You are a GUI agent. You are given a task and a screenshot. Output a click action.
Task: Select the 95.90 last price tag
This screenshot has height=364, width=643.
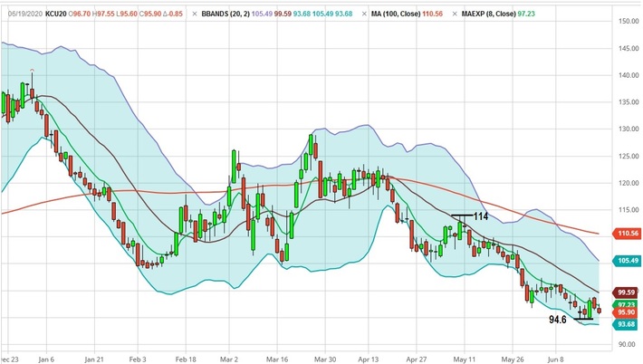point(626,312)
